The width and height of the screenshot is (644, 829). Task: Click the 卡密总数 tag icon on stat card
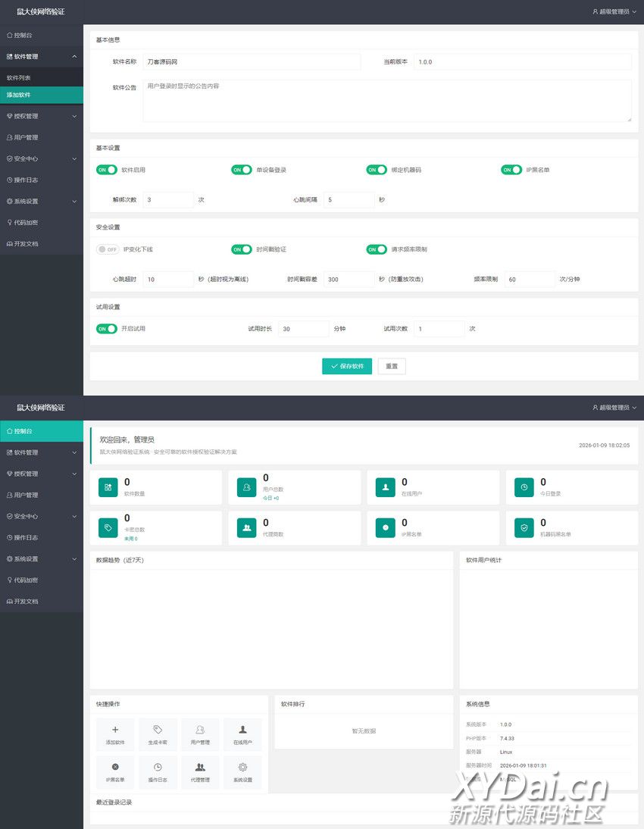108,528
